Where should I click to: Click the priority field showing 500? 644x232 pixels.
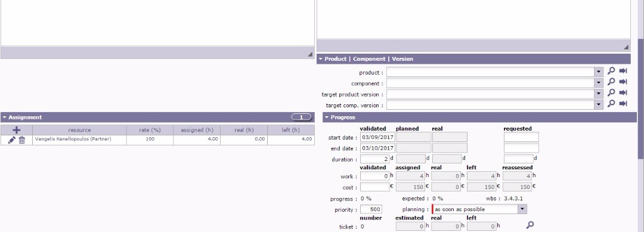click(371, 209)
